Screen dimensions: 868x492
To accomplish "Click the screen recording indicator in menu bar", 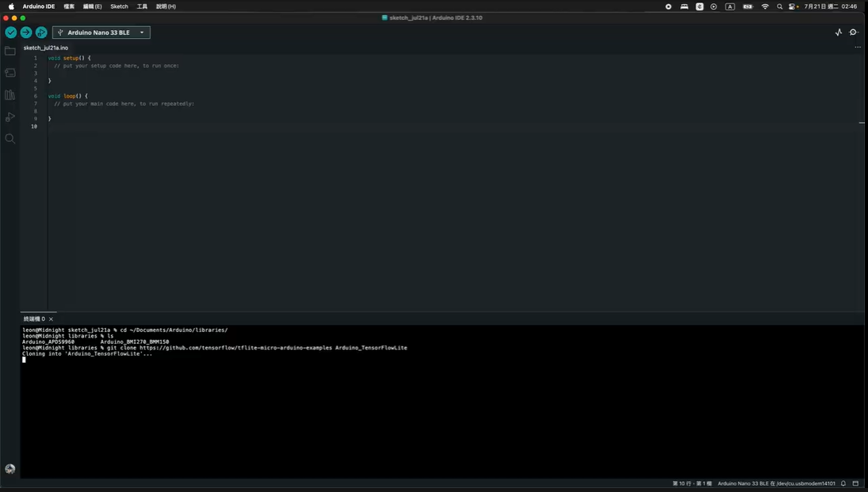I will tap(668, 6).
